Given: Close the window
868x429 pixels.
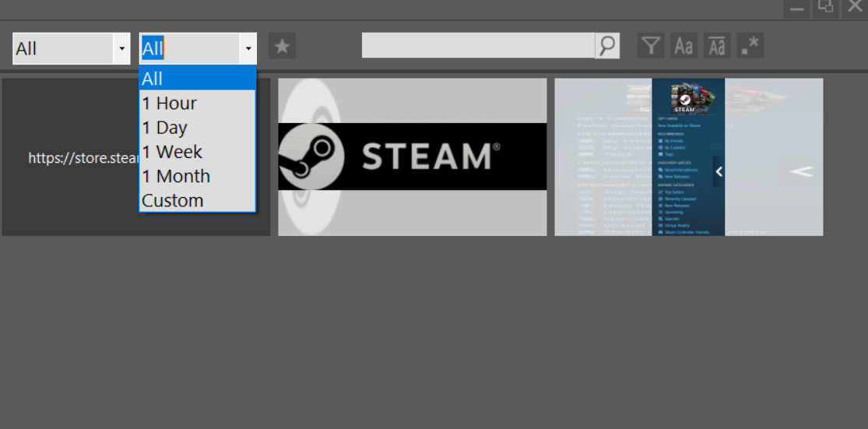Looking at the screenshot, I should tap(854, 7).
